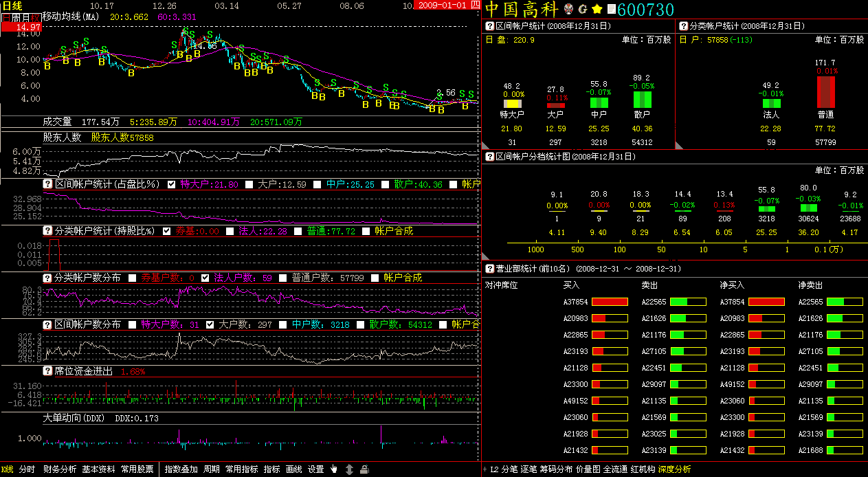Click the padlock icon in bottom toolbar
The height and width of the screenshot is (477, 868).
coord(364,469)
